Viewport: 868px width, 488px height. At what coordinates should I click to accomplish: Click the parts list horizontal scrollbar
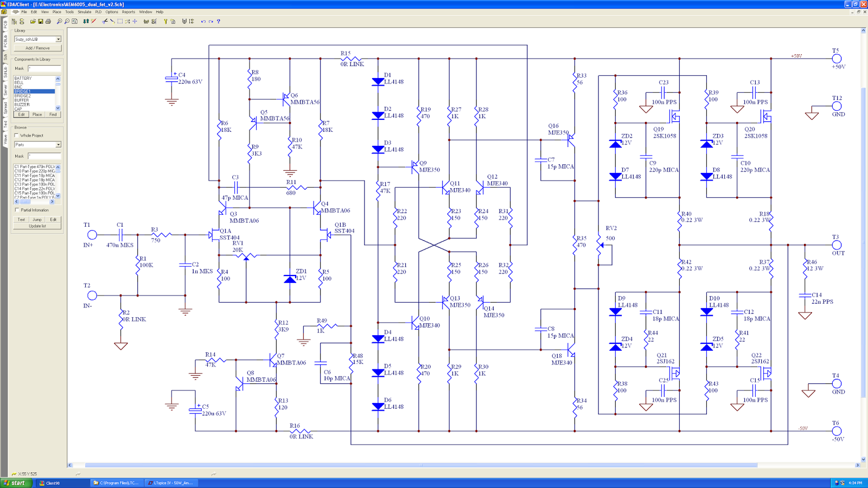click(x=34, y=202)
